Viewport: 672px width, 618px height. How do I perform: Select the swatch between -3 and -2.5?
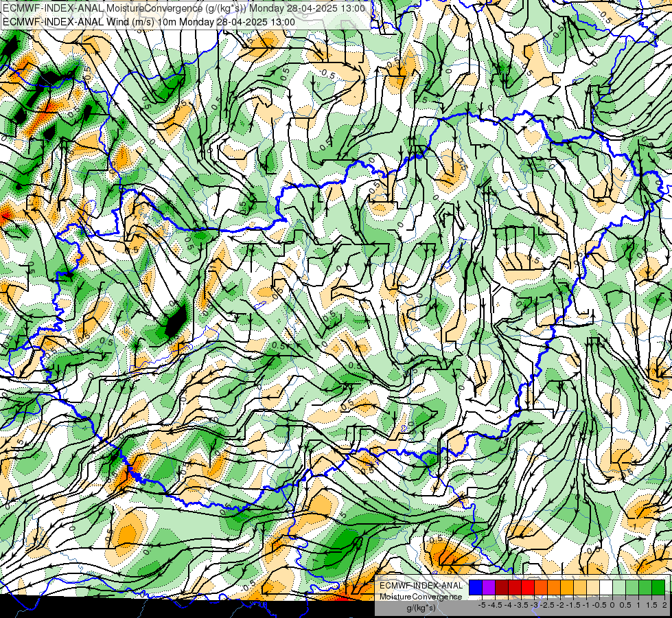541,588
